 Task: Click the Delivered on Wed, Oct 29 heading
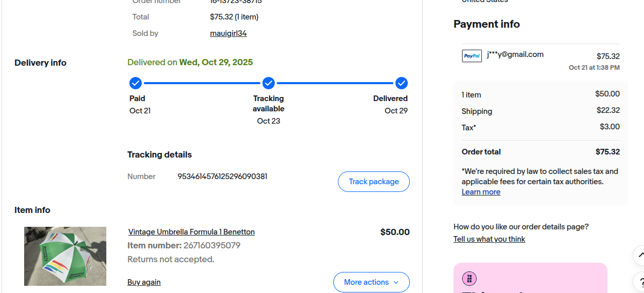pyautogui.click(x=190, y=63)
